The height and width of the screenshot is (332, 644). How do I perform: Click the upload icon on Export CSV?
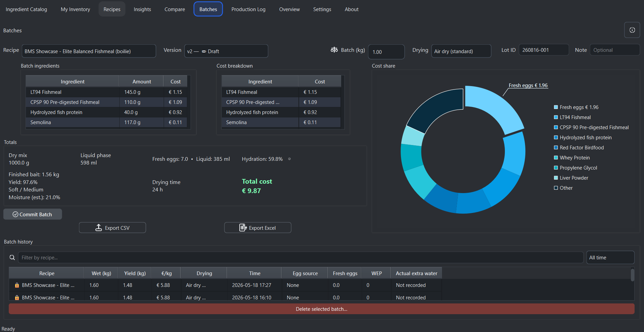[x=98, y=228]
